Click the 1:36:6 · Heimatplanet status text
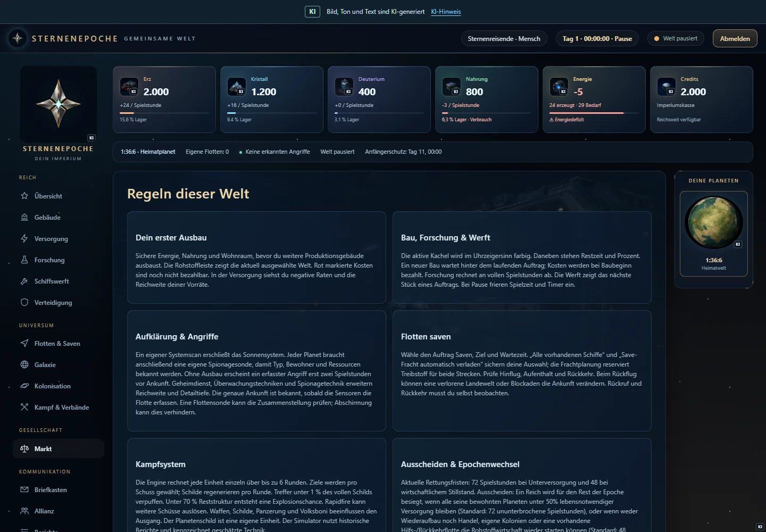The width and height of the screenshot is (766, 532). point(148,152)
